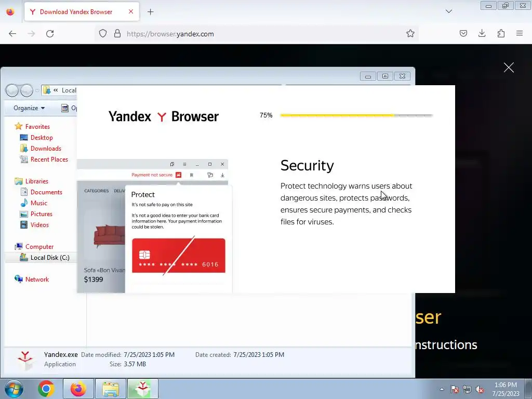Open Save to Pocket icon
The image size is (532, 399).
click(x=463, y=33)
